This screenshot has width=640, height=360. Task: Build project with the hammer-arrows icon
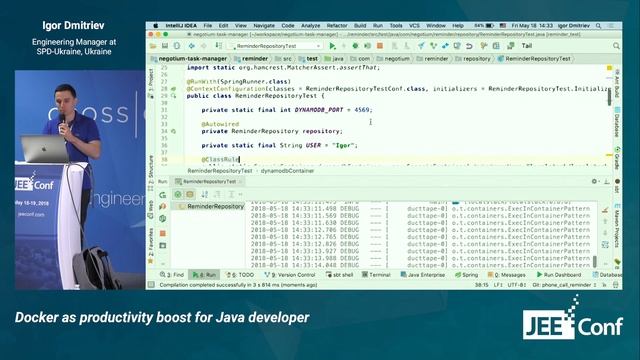tap(219, 46)
